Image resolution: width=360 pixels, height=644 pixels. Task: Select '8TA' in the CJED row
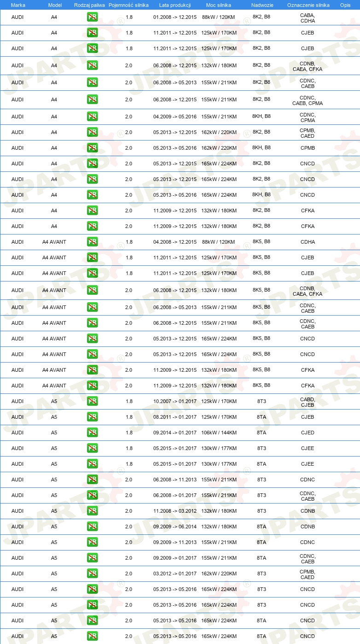[261, 433]
